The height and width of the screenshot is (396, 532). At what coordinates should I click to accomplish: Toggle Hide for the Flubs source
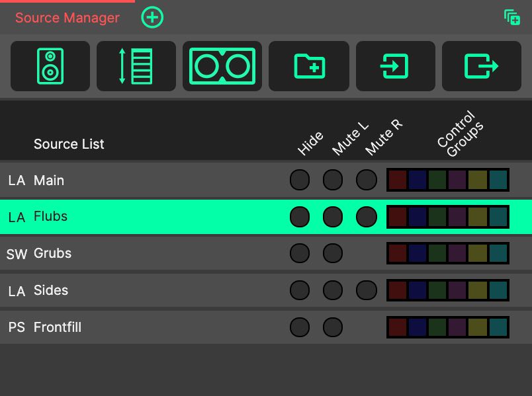[300, 217]
